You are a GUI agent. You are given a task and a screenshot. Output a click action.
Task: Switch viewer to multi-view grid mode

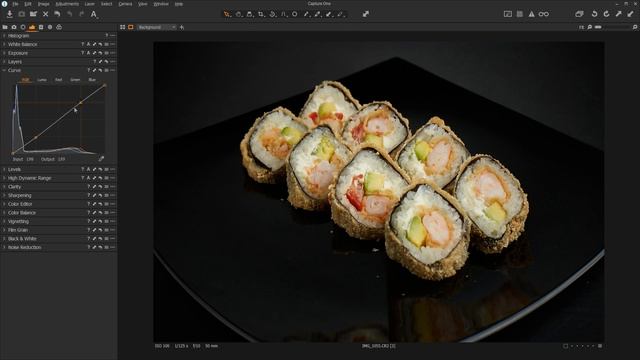coord(122,27)
